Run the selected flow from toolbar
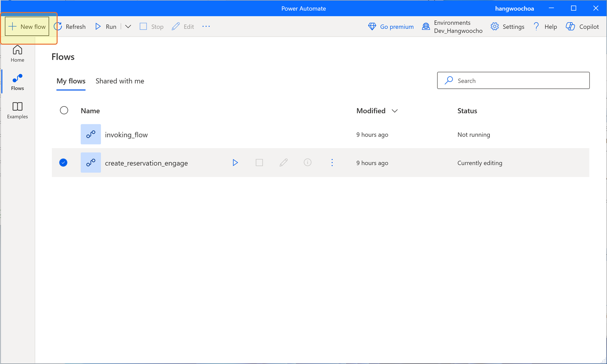The height and width of the screenshot is (364, 607). [106, 27]
